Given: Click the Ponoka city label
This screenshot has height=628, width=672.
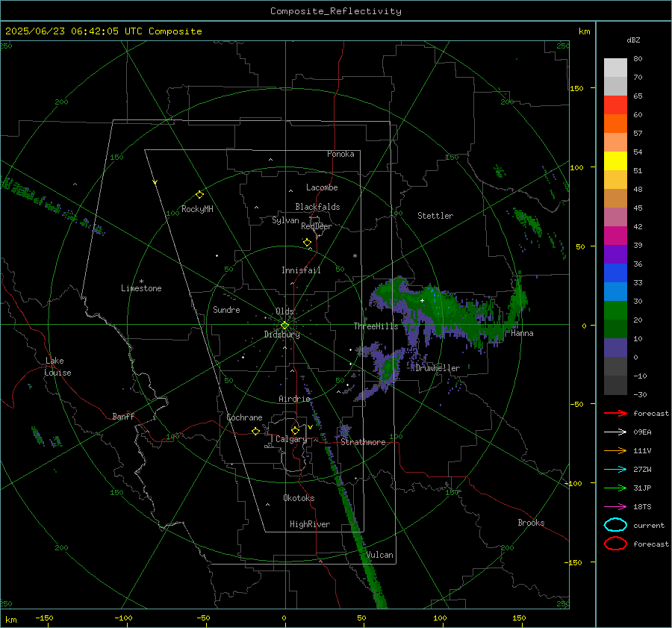Looking at the screenshot, I should click(x=340, y=154).
